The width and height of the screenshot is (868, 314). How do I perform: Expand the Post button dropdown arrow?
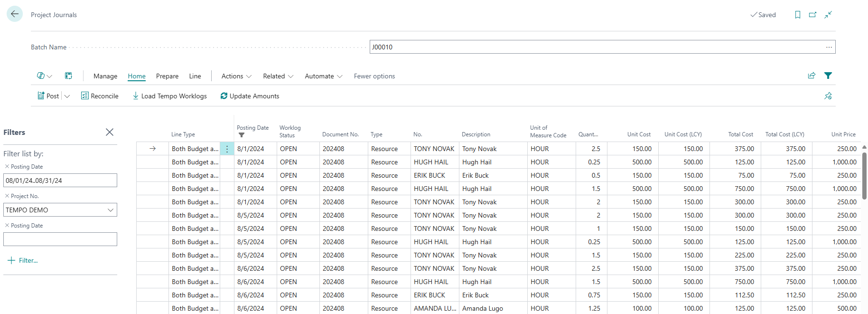[67, 96]
